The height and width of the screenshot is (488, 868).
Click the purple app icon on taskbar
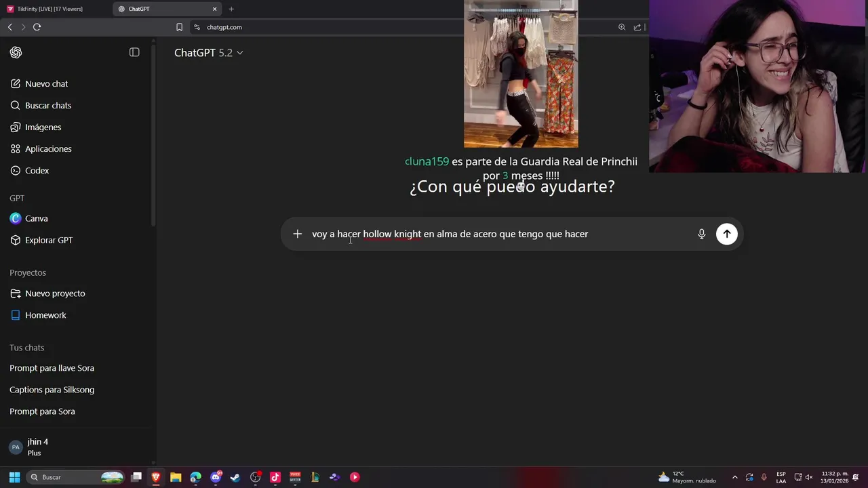334,477
